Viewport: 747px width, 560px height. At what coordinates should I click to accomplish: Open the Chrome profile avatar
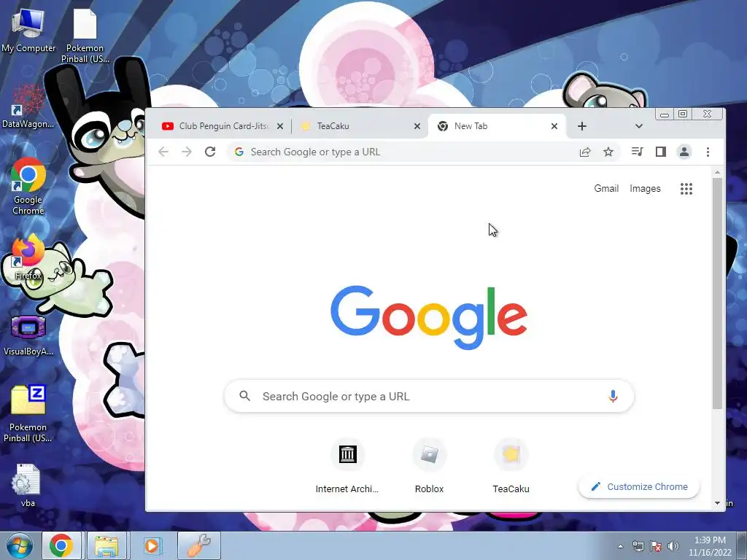point(684,152)
